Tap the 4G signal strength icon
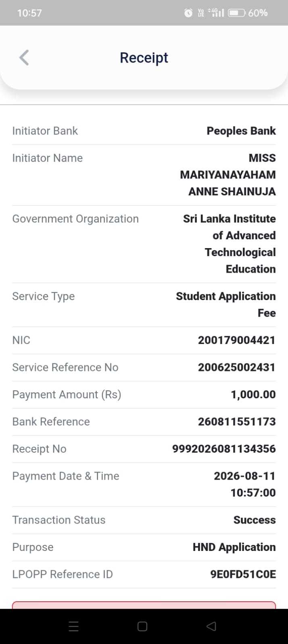288x644 pixels. pos(216,13)
